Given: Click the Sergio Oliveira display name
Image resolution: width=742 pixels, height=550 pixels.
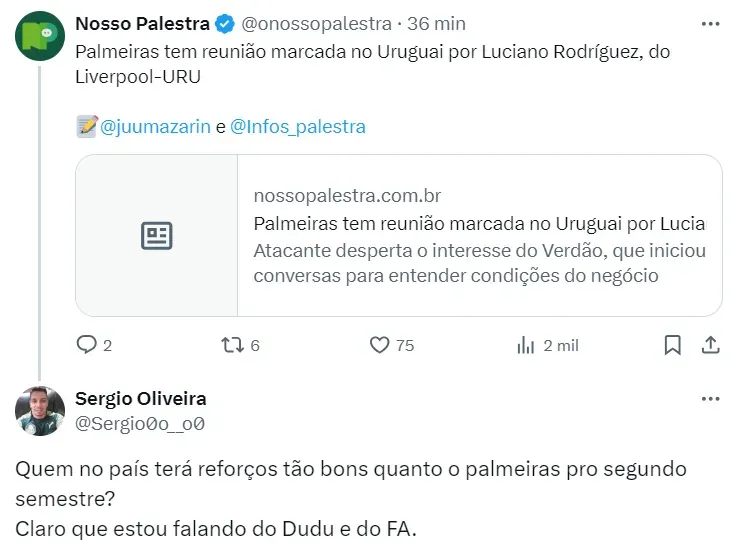Looking at the screenshot, I should (141, 399).
